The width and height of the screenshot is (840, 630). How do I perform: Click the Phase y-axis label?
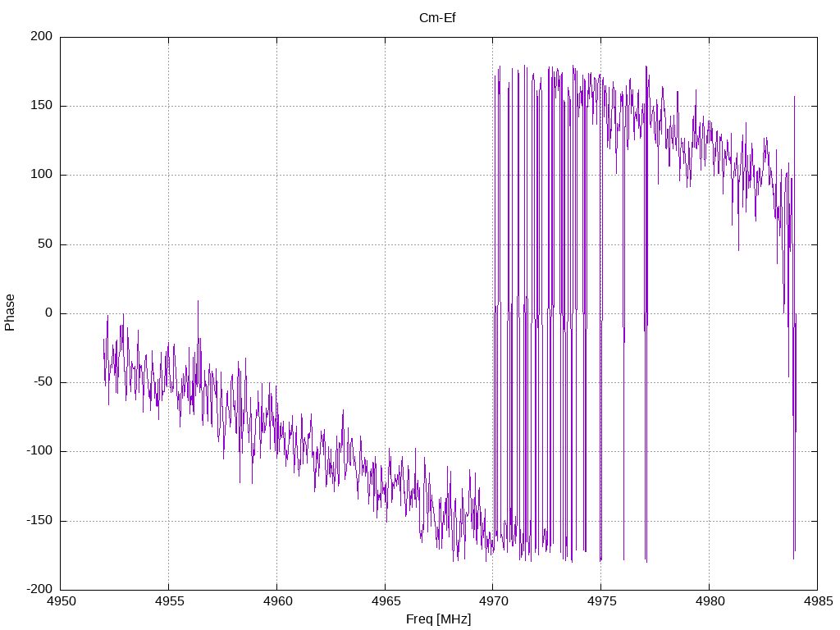pyautogui.click(x=10, y=313)
